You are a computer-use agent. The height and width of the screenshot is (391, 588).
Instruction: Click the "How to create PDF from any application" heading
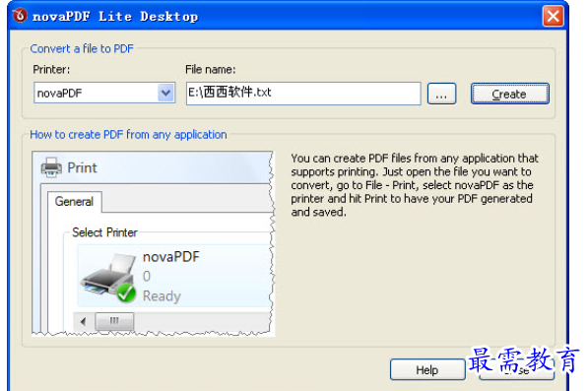pyautogui.click(x=128, y=135)
